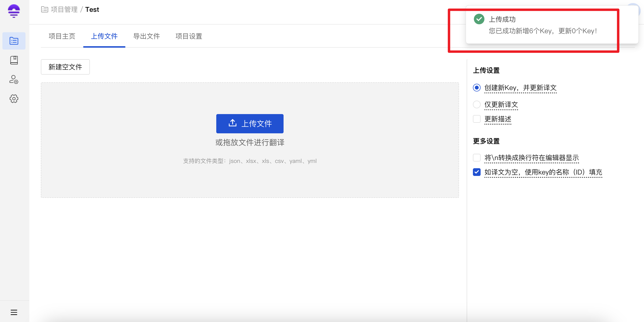Enable the "更新描述" checkbox

coord(477,119)
